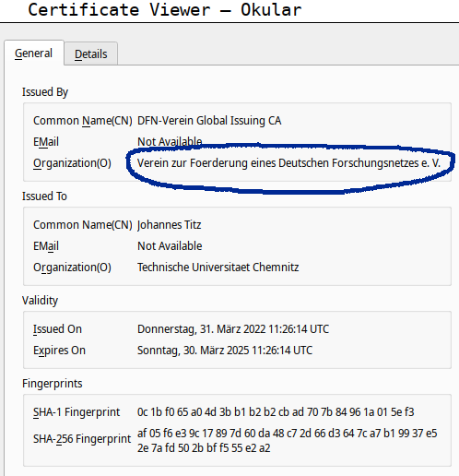This screenshot has width=459, height=476.
Task: Click the Issued By section heading
Action: coord(45,92)
